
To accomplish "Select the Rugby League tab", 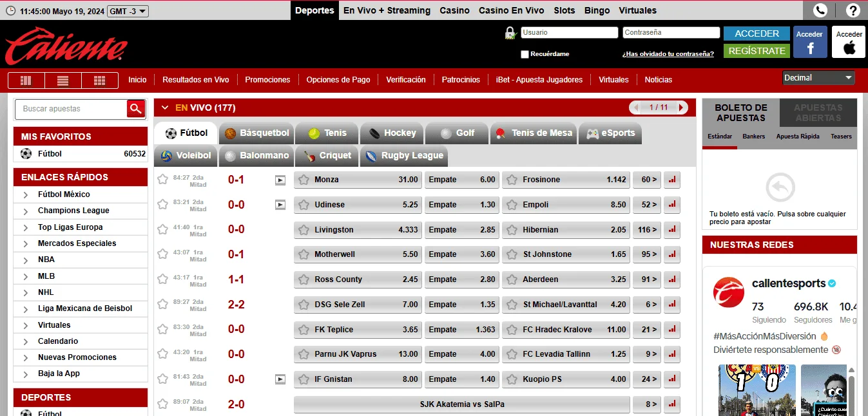I will [403, 156].
